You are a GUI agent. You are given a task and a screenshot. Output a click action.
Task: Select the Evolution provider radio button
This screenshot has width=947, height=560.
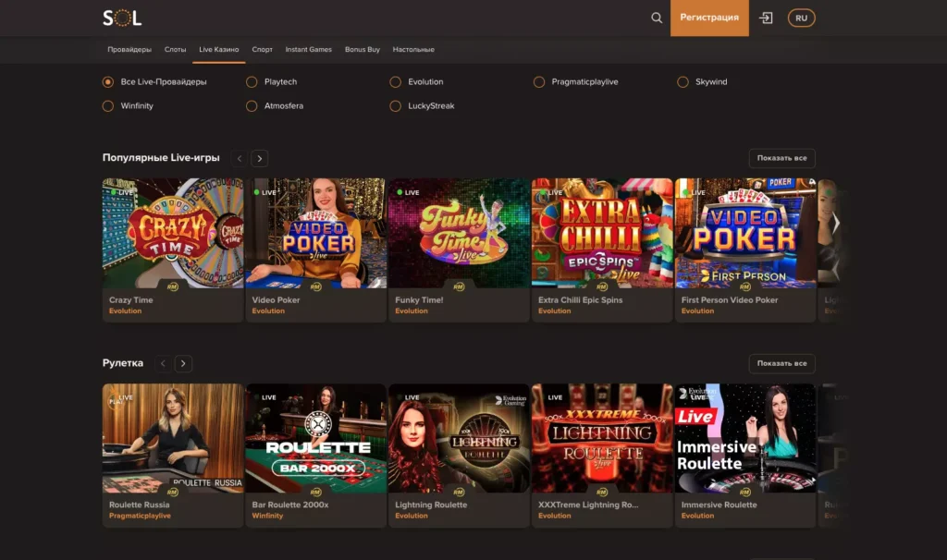click(396, 82)
